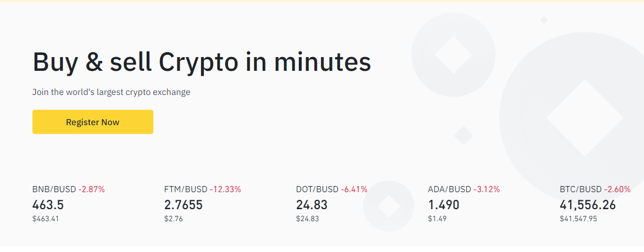Click the diamond icon beside the DOT ticker
Image resolution: width=644 pixels, height=252 pixels.
[389, 206]
